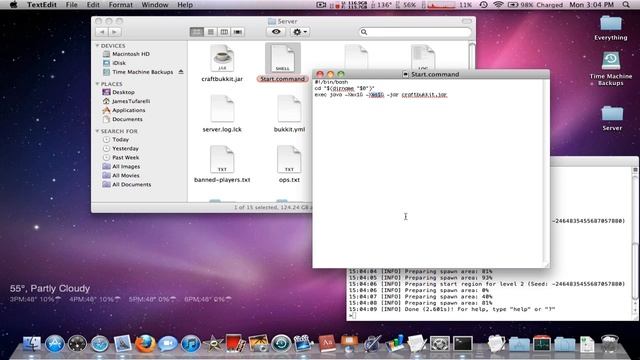Click Time Machine menu bar icon
The image size is (640, 360).
pos(483,5)
